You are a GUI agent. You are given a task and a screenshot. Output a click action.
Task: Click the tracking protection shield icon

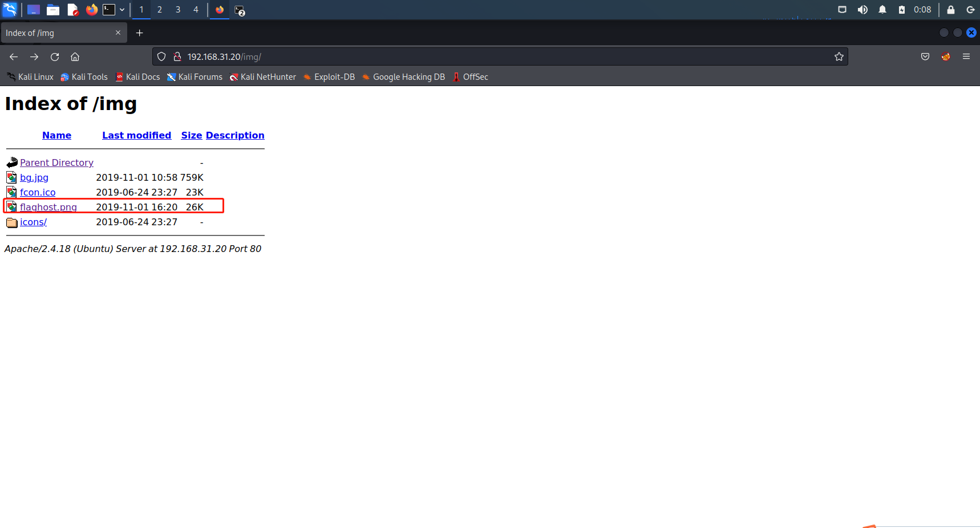coord(161,56)
